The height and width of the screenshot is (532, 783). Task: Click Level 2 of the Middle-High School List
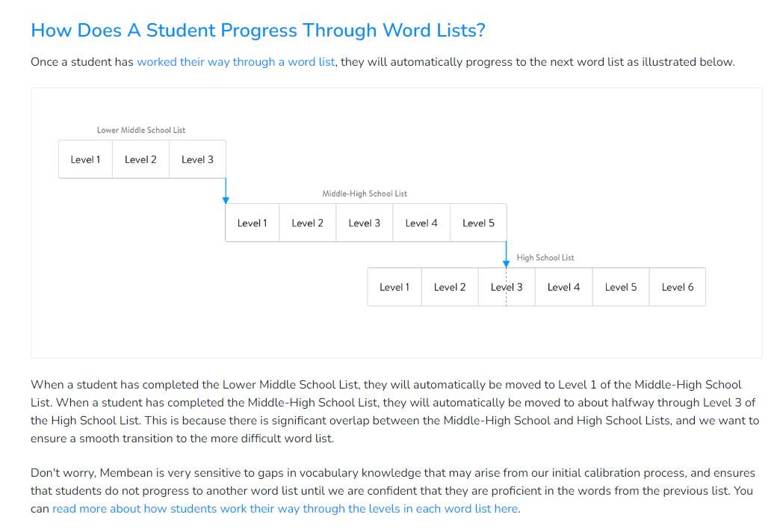coord(307,223)
